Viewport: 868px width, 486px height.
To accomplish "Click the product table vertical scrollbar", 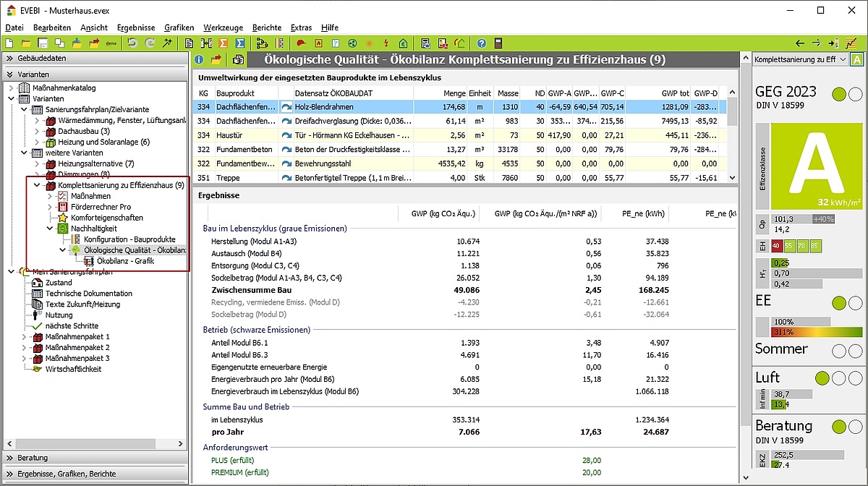I will (x=732, y=135).
